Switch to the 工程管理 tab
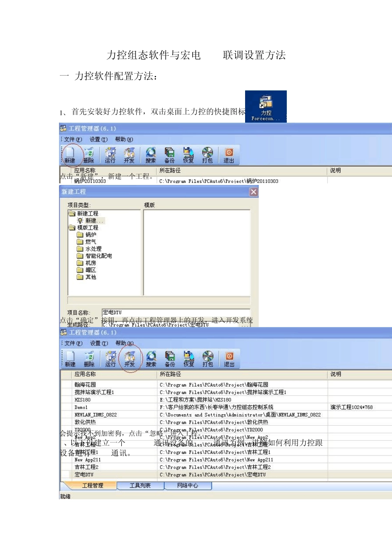 tap(92, 486)
